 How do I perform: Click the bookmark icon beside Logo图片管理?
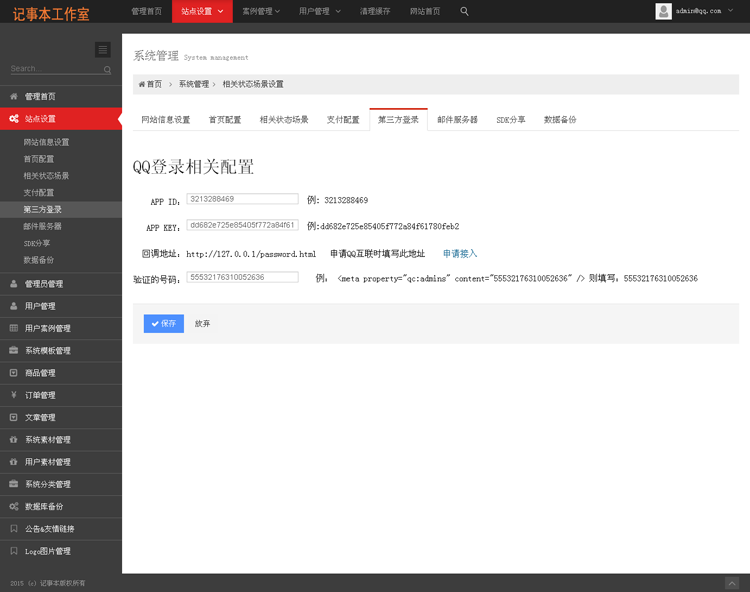[13, 551]
